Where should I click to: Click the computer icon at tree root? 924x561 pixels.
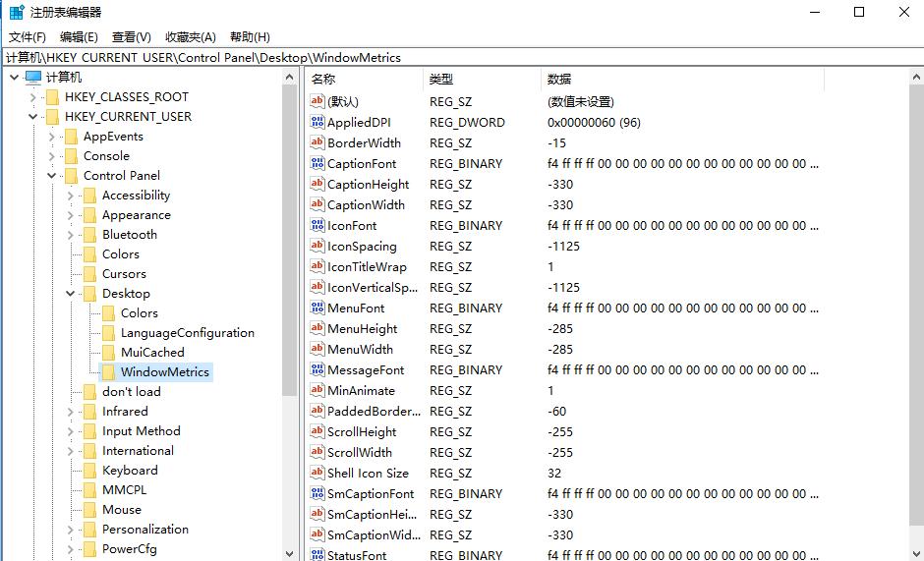[x=33, y=78]
